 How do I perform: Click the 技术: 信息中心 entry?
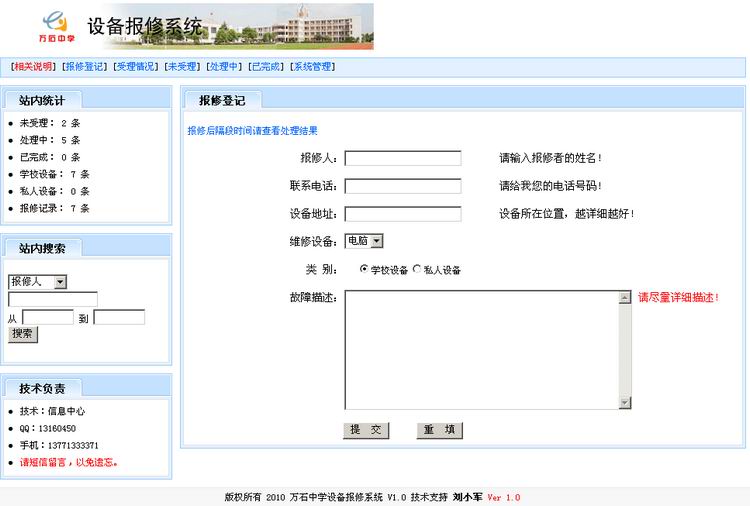[52, 411]
